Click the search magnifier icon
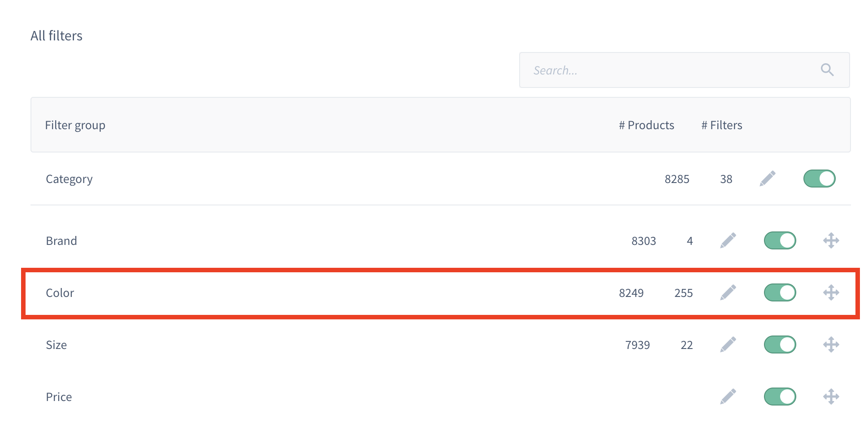868x436 pixels. 827,70
